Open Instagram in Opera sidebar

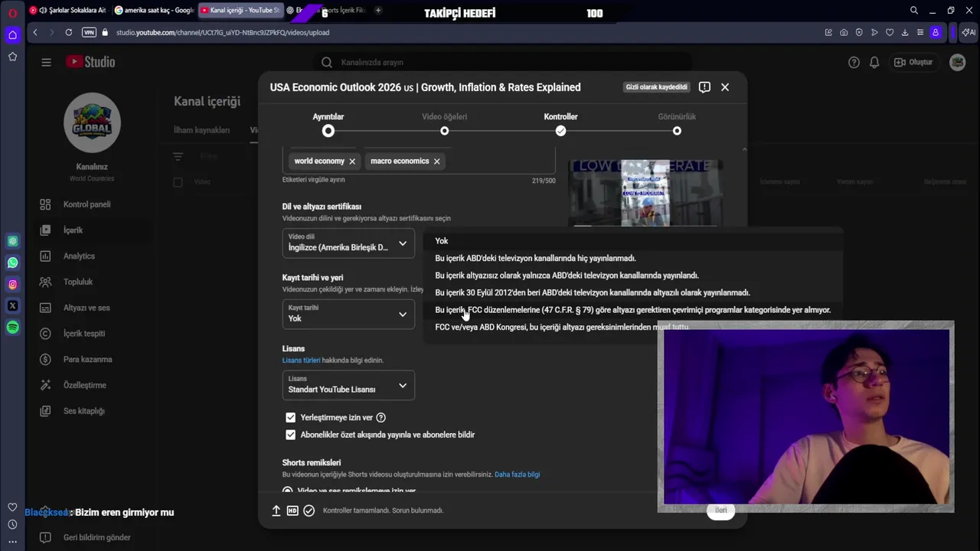pyautogui.click(x=12, y=284)
